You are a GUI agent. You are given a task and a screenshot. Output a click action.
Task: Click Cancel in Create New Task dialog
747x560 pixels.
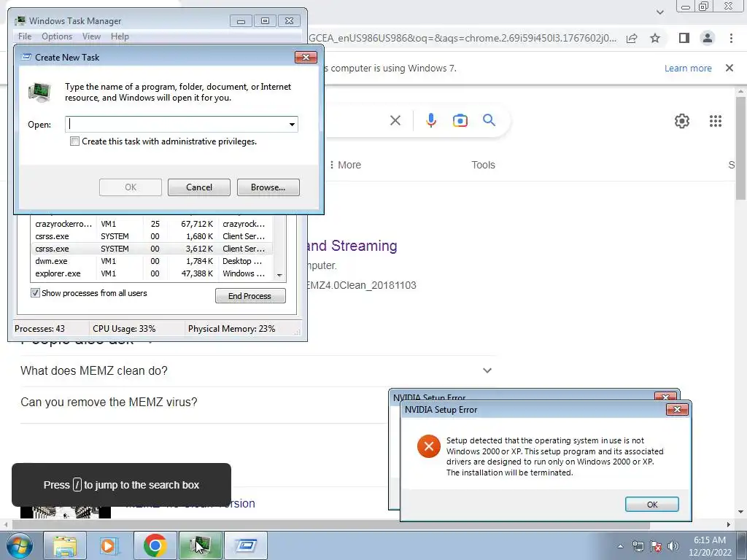click(x=199, y=187)
